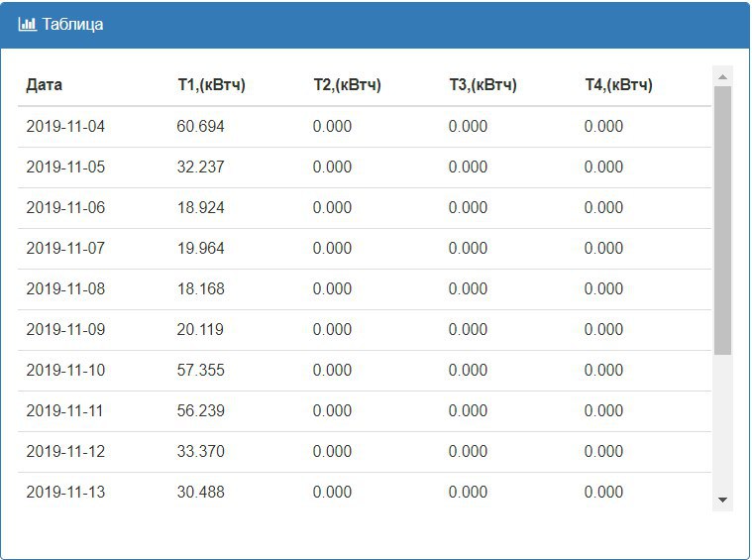The height and width of the screenshot is (560, 752).
Task: Click date cell 2019-11-10
Action: click(x=65, y=370)
